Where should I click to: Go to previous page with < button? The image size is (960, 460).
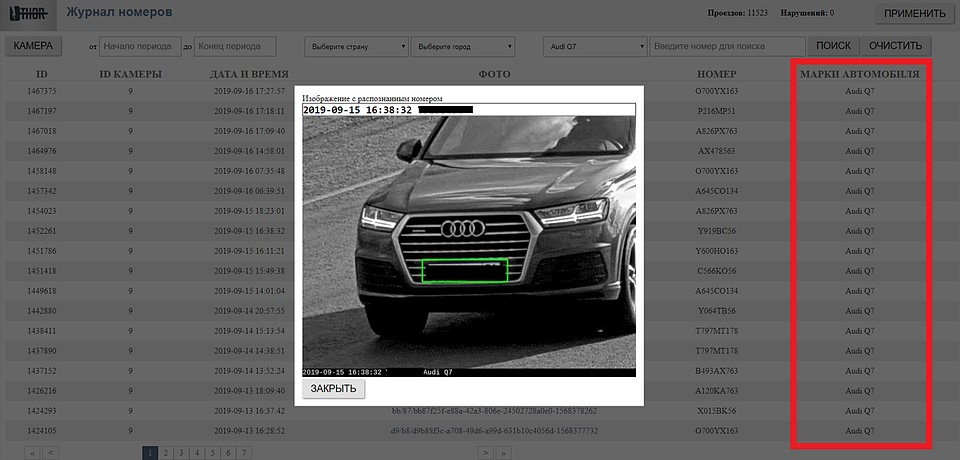coord(50,453)
